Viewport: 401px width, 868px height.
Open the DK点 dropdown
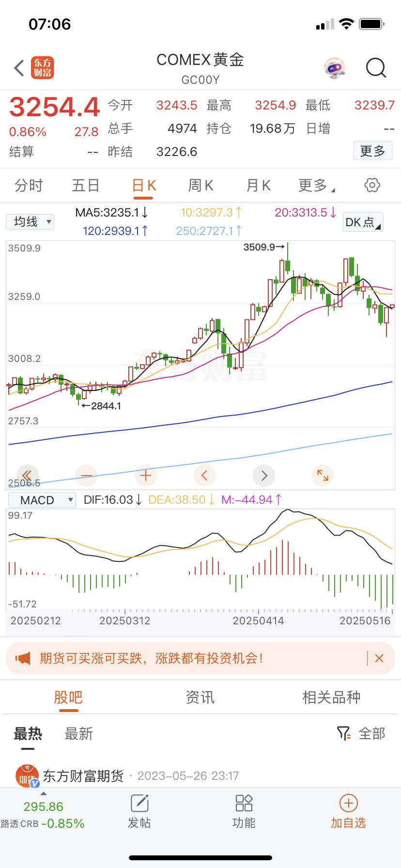coord(363,222)
